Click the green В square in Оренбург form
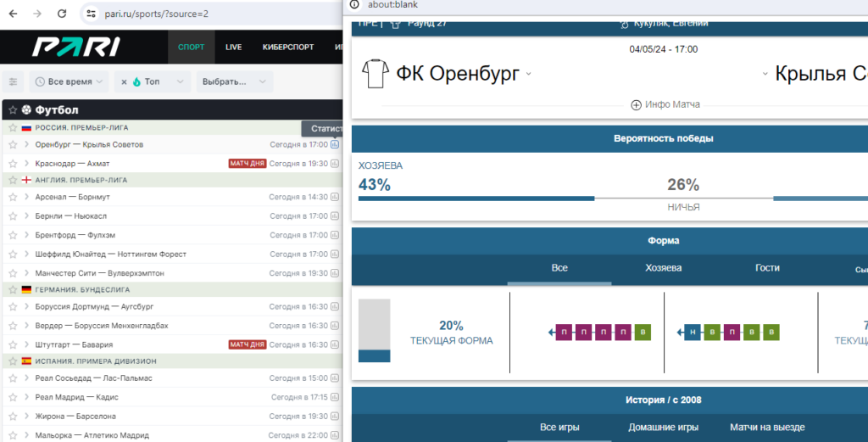 (x=643, y=333)
